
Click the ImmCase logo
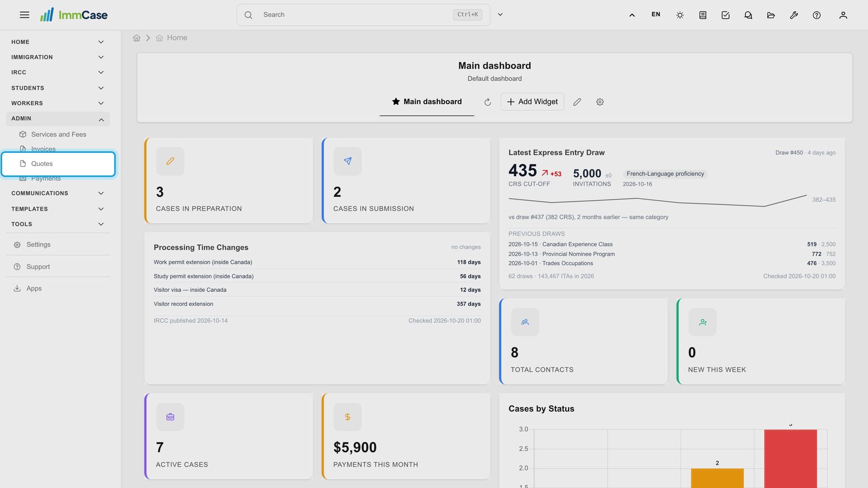pyautogui.click(x=74, y=15)
